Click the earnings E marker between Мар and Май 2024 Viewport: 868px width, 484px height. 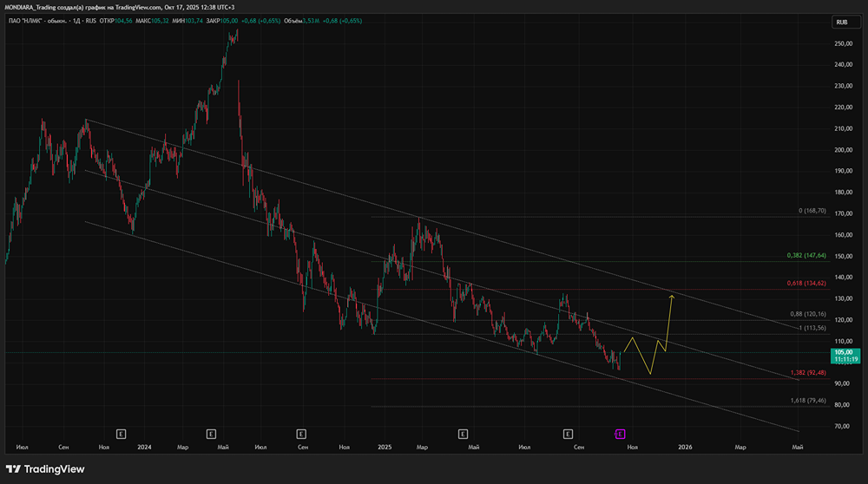[211, 432]
